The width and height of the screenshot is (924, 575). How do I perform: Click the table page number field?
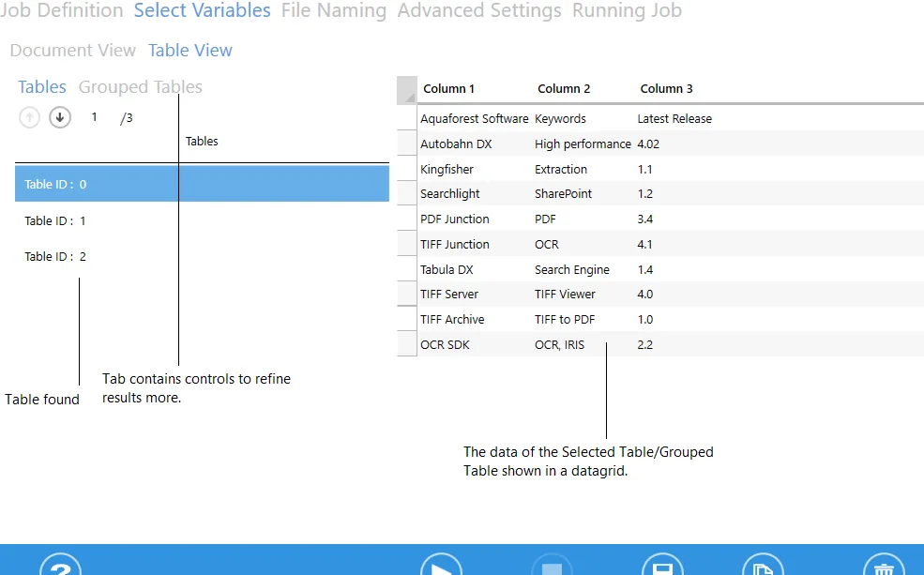click(94, 118)
